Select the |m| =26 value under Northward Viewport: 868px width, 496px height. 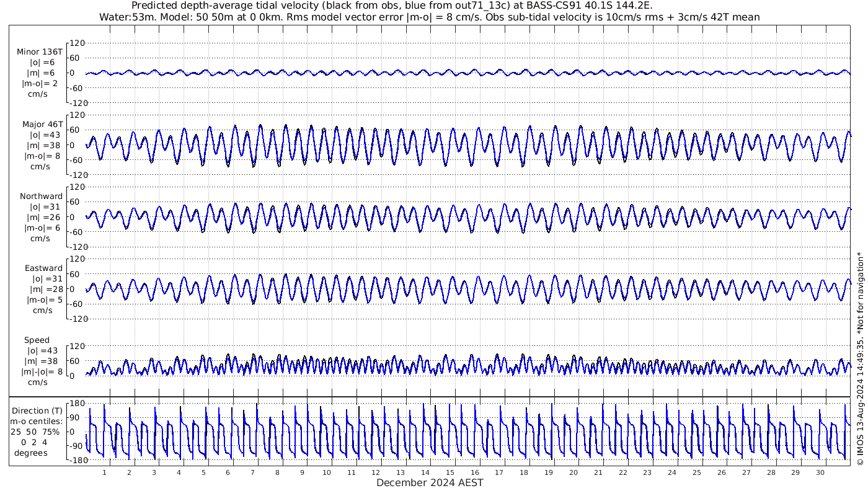(x=43, y=217)
